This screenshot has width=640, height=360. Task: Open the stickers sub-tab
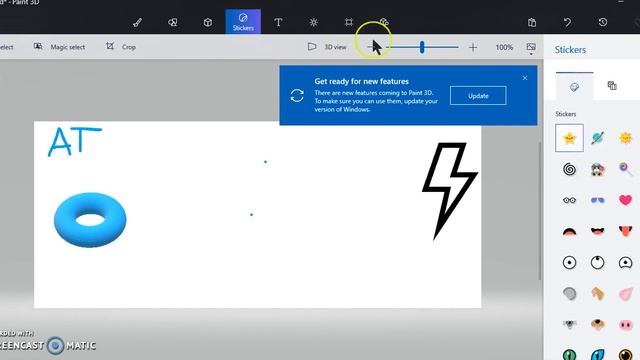[x=574, y=87]
